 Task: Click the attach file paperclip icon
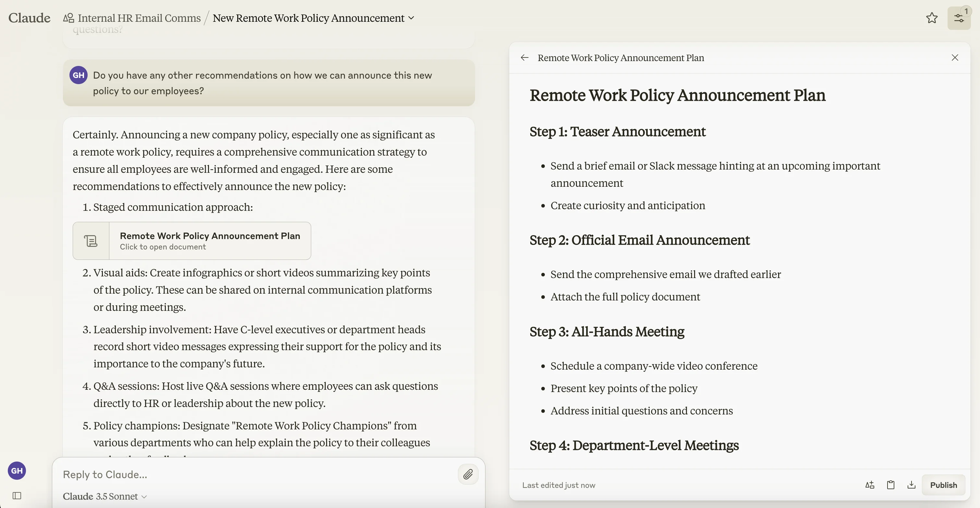tap(468, 474)
